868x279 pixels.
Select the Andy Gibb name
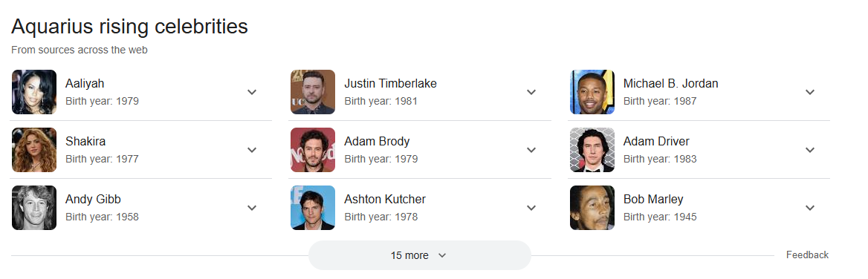pyautogui.click(x=93, y=199)
